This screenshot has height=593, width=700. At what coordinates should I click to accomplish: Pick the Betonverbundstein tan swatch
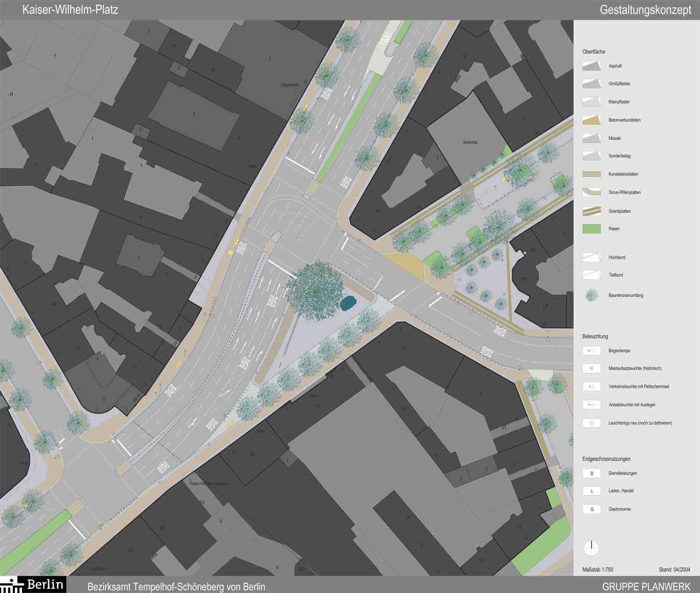(x=591, y=120)
